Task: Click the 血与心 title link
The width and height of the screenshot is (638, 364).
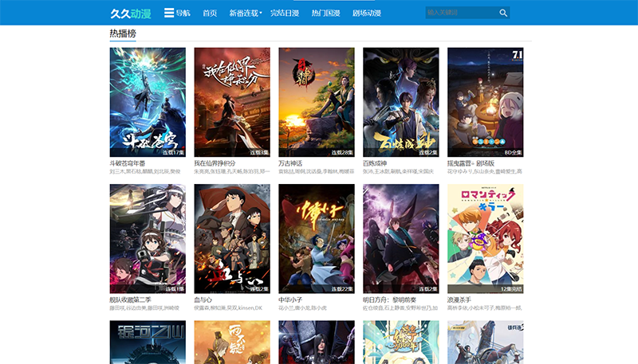Action: 203,299
